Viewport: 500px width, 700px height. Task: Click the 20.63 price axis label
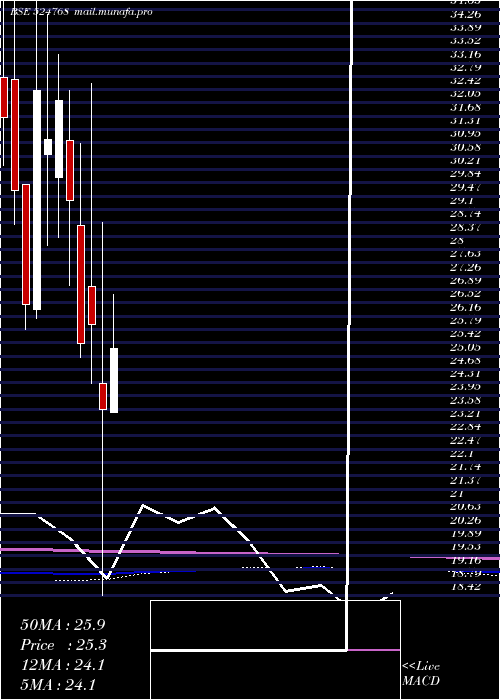click(x=466, y=506)
